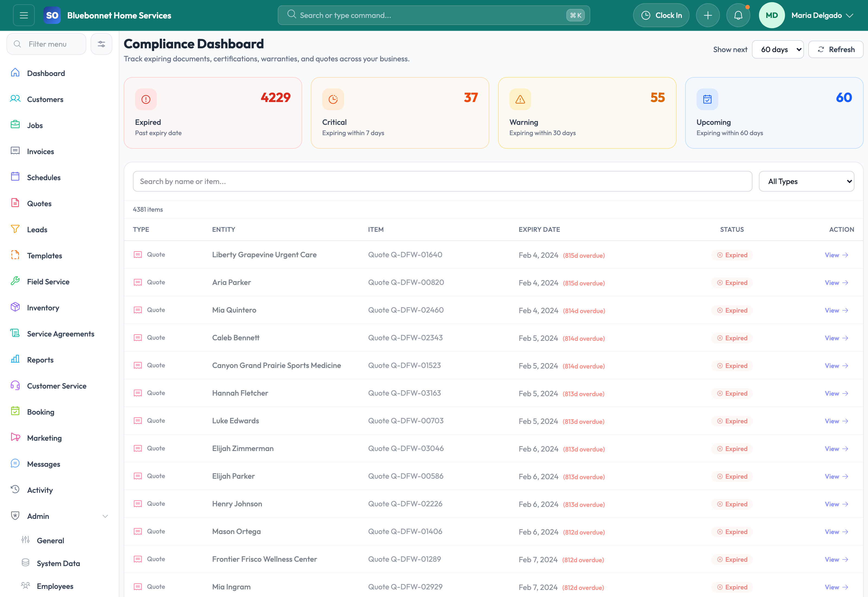Screen dimensions: 868x597
Task: Click the Warning card triangle icon
Action: pos(520,99)
